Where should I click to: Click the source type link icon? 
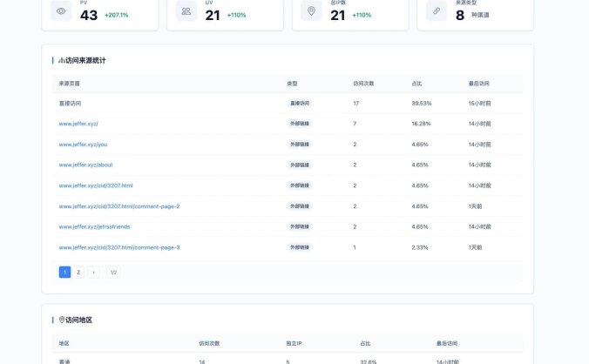pos(437,11)
